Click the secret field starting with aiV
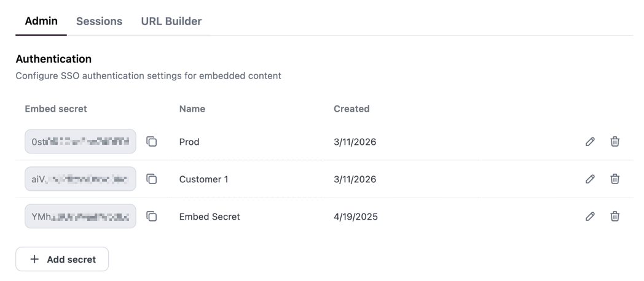This screenshot has width=644, height=281. (x=80, y=179)
